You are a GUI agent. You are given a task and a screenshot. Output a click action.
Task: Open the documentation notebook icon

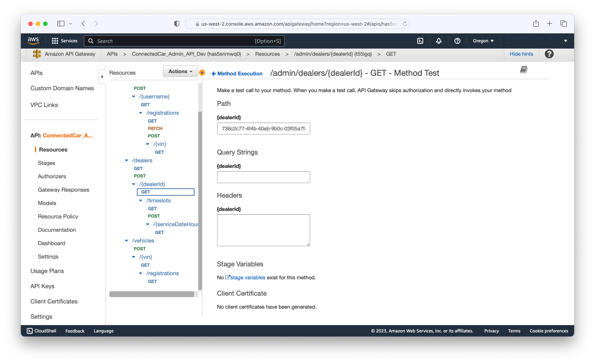click(524, 69)
